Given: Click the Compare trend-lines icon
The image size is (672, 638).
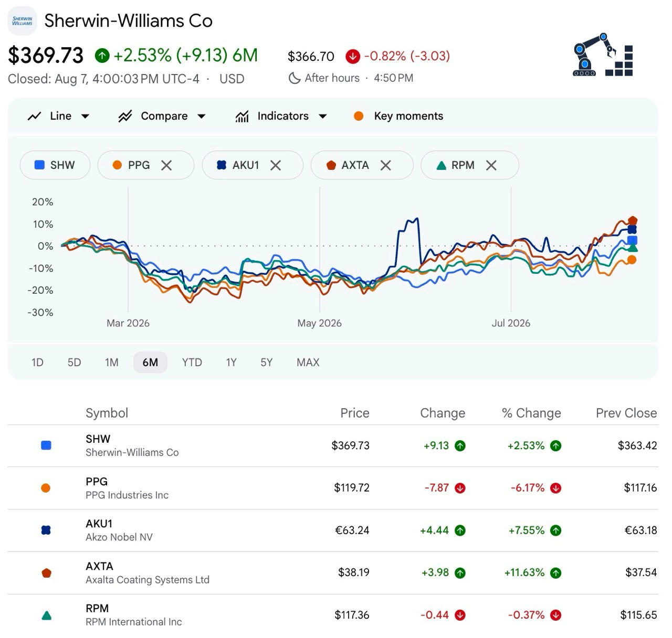Looking at the screenshot, I should click(125, 116).
